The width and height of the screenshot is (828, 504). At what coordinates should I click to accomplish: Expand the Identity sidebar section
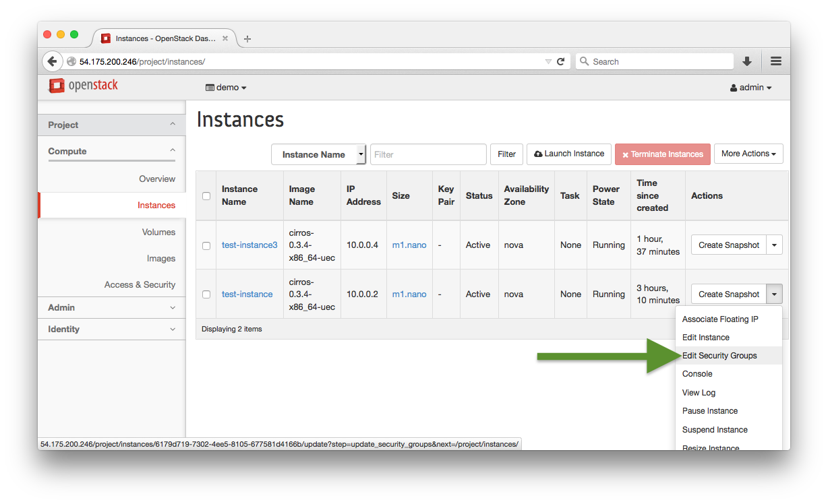[x=111, y=329]
